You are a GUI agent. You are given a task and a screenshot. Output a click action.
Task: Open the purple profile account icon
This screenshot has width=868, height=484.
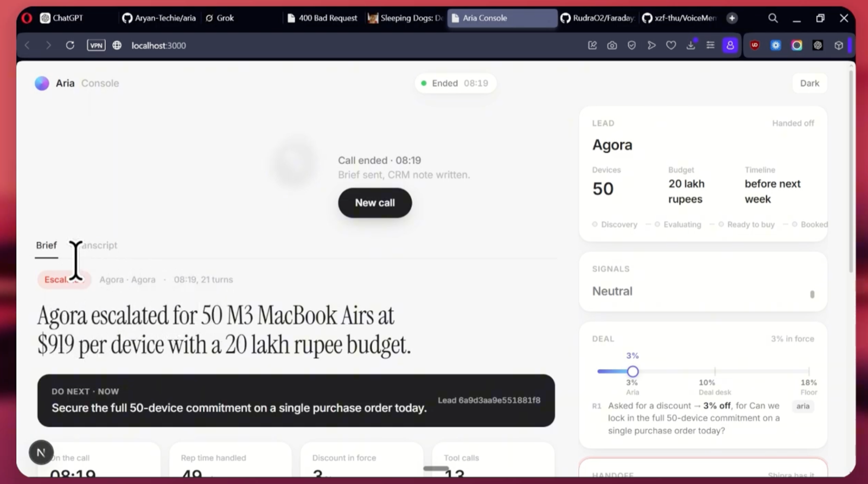730,46
